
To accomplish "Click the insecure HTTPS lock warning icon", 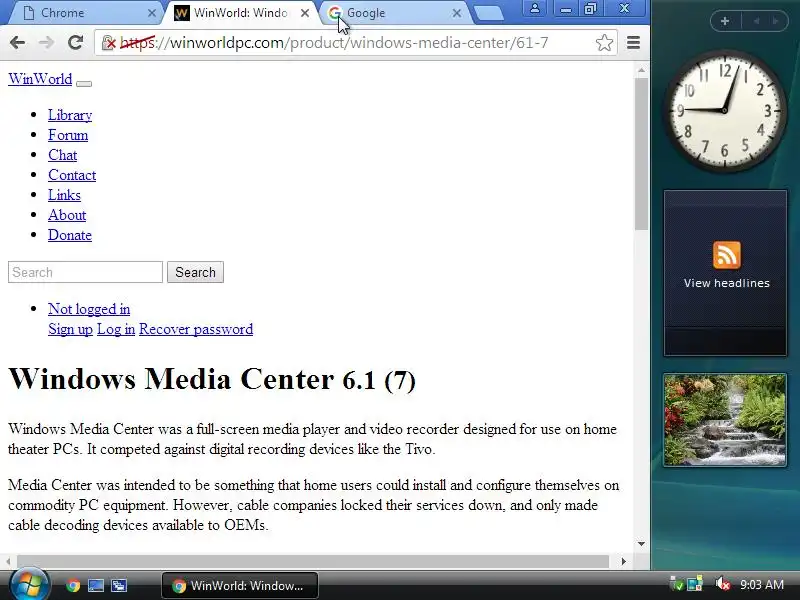I will [x=109, y=43].
